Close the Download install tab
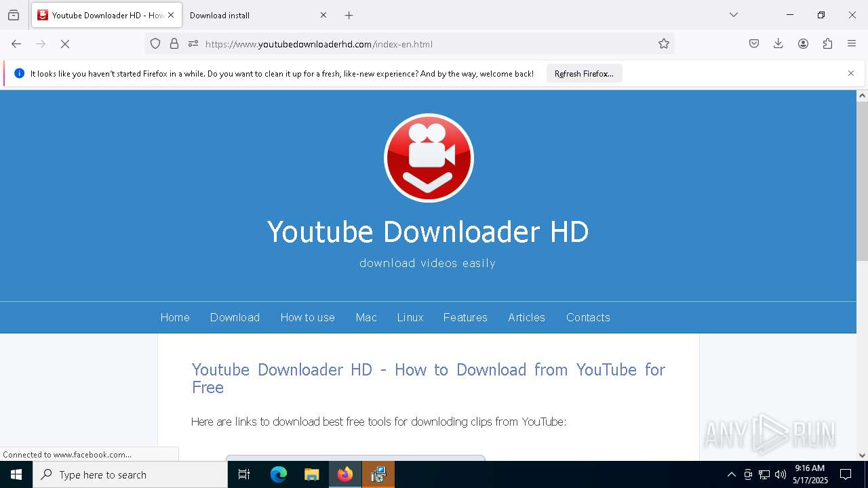This screenshot has width=868, height=488. click(x=323, y=15)
